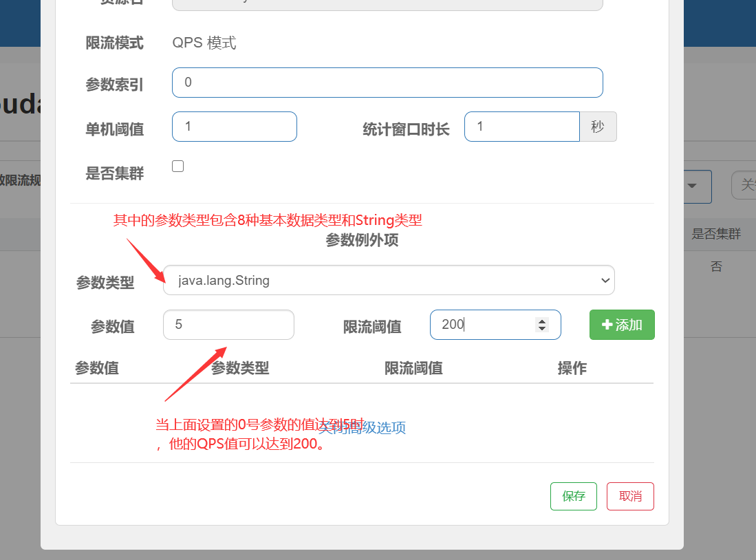Click the partially hidden 关 button at right edge
756x560 pixels.
click(x=744, y=185)
